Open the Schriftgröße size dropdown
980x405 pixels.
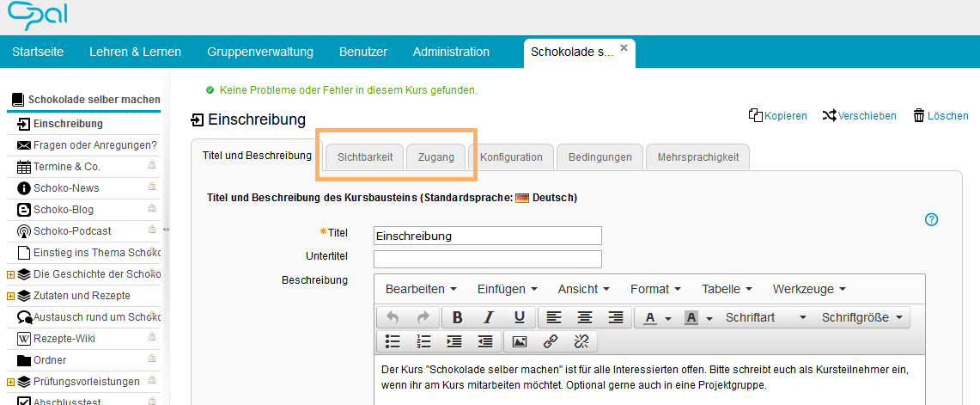pyautogui.click(x=862, y=317)
